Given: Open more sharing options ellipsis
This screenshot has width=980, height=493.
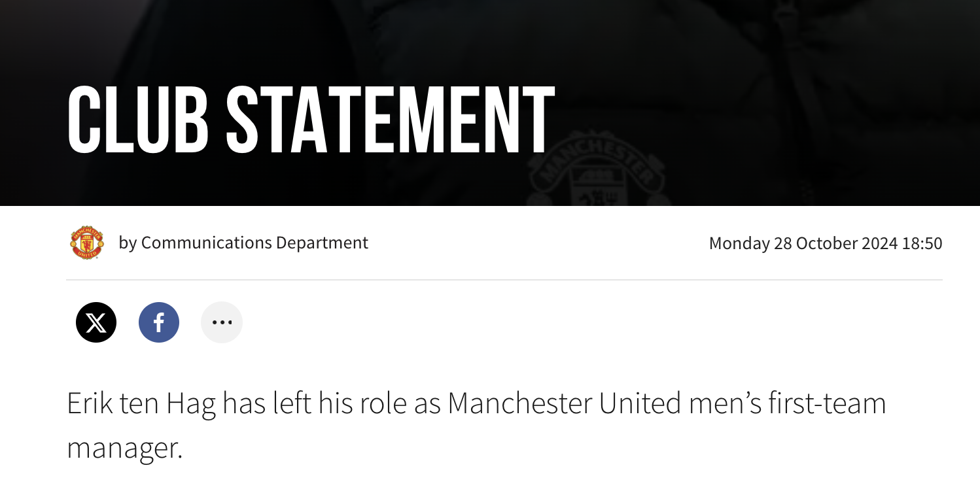Looking at the screenshot, I should click(x=222, y=322).
